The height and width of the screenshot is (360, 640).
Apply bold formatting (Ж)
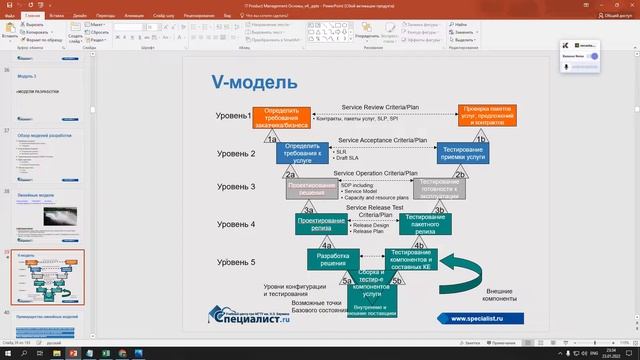pyautogui.click(x=118, y=38)
